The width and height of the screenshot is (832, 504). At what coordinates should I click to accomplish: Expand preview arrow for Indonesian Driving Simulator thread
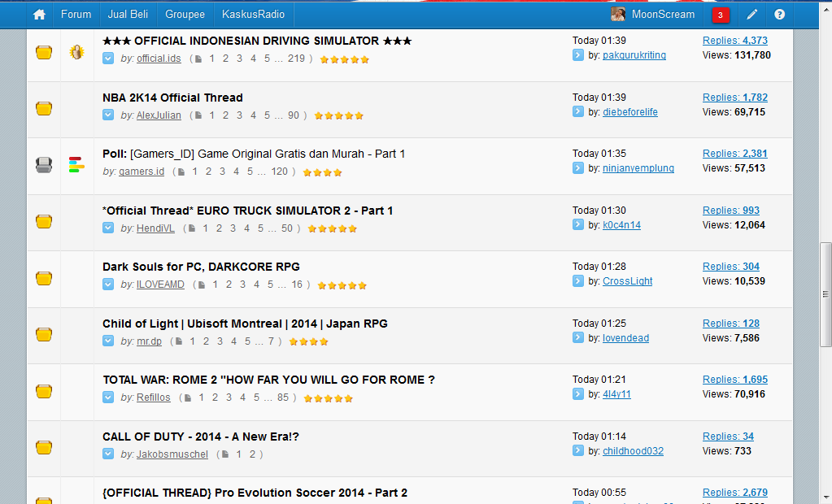pos(108,59)
